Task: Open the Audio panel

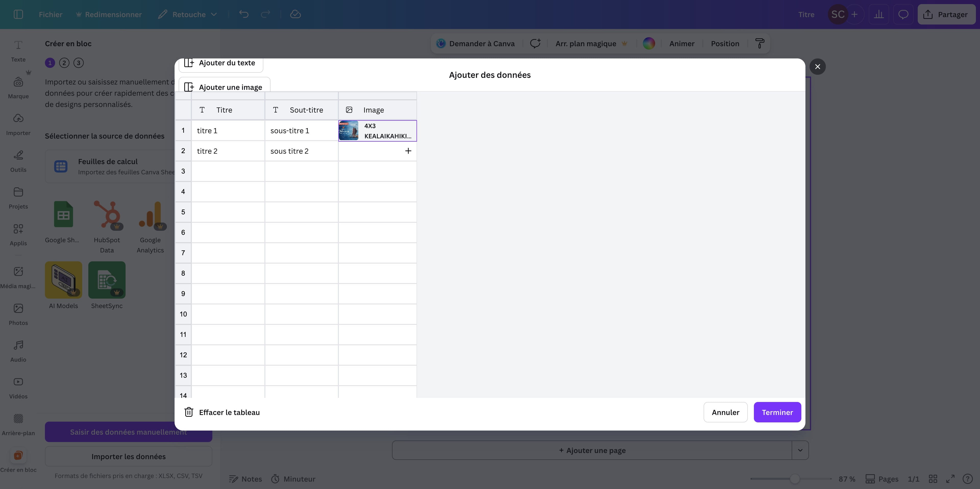Action: coord(18,351)
